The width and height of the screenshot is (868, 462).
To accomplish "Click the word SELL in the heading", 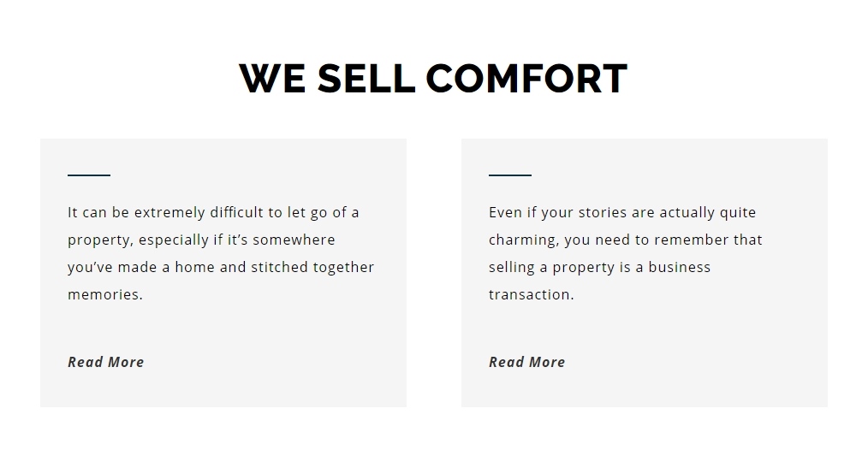I will point(366,78).
